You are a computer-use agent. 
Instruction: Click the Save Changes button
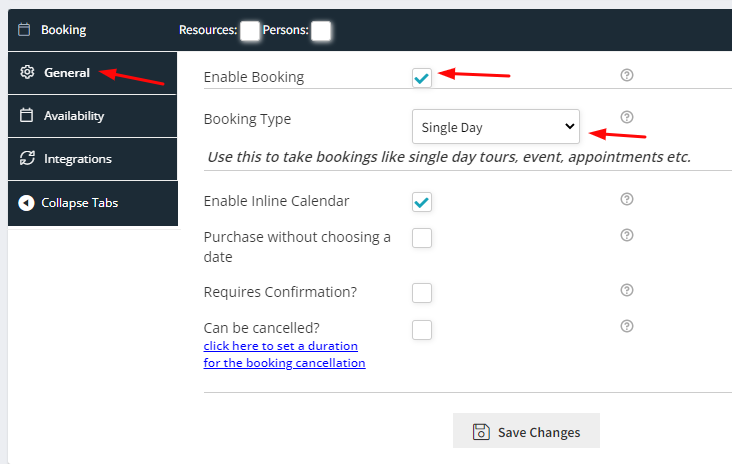click(526, 430)
